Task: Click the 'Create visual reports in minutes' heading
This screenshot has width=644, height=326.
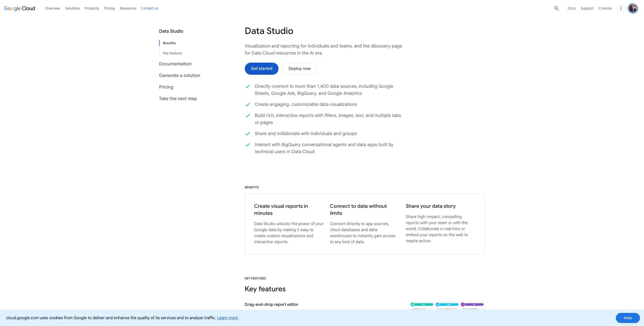Action: [x=281, y=210]
